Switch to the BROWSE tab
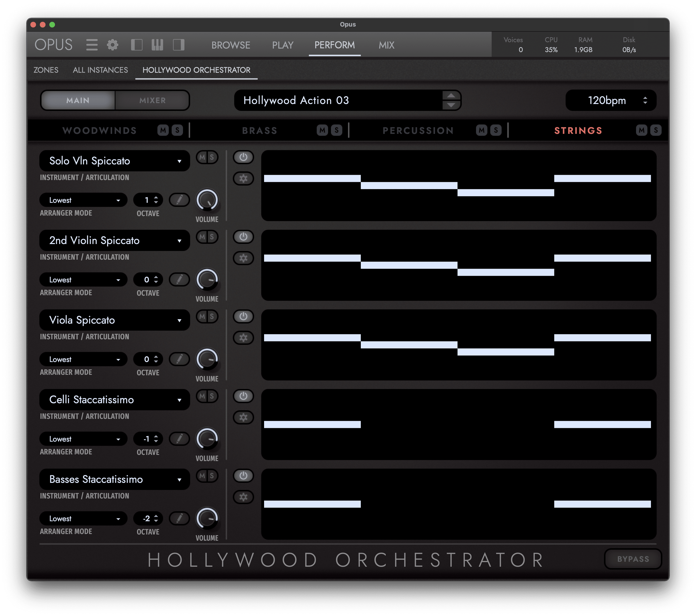The image size is (696, 616). [231, 45]
